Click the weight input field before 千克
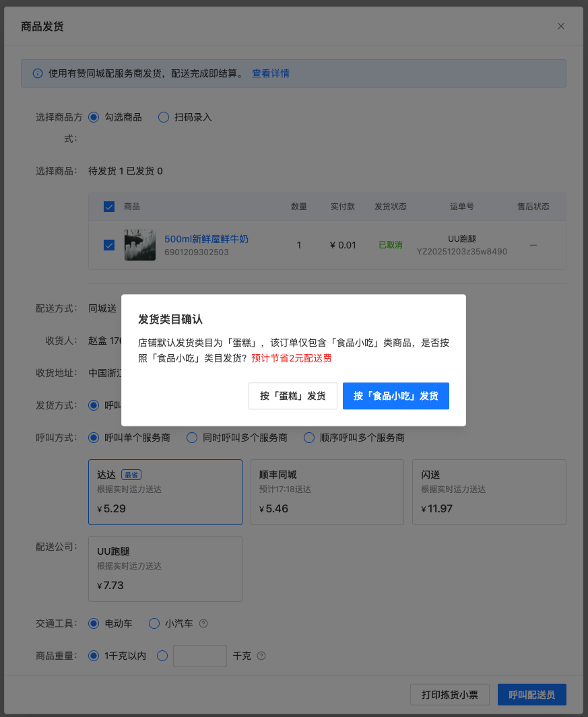Screen dimensions: 588x717 (200, 656)
